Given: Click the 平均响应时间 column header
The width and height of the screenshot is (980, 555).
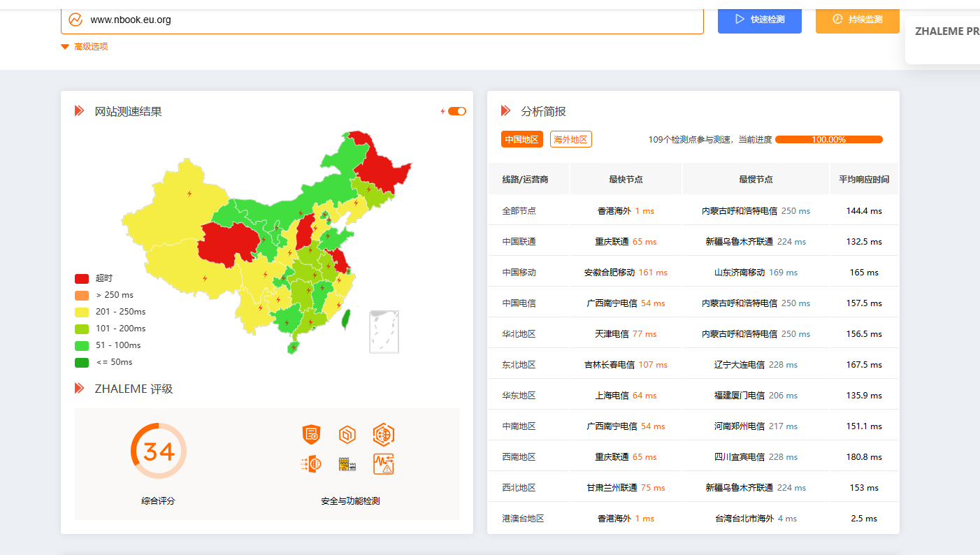Looking at the screenshot, I should [x=864, y=180].
